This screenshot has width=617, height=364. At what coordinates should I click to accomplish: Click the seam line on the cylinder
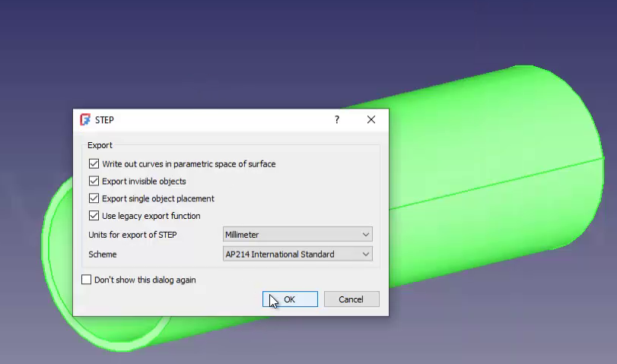496,184
